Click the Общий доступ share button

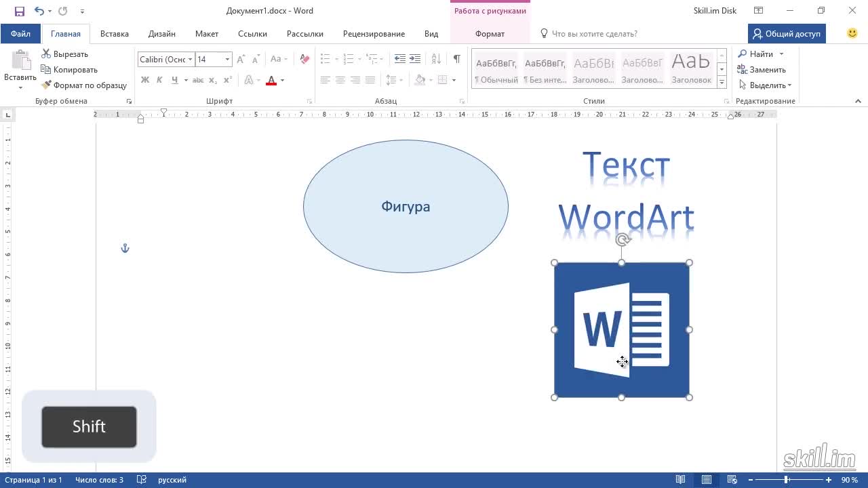tap(787, 33)
